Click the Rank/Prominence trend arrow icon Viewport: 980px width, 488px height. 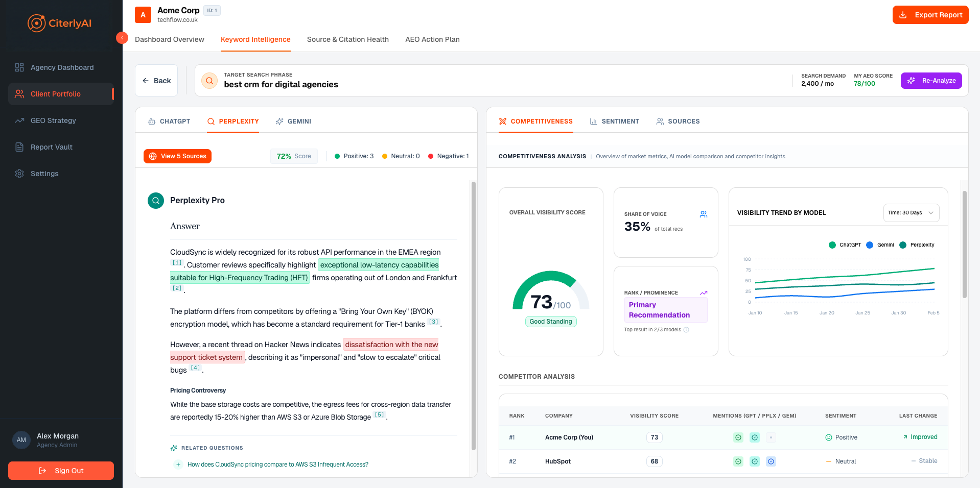[x=704, y=292]
